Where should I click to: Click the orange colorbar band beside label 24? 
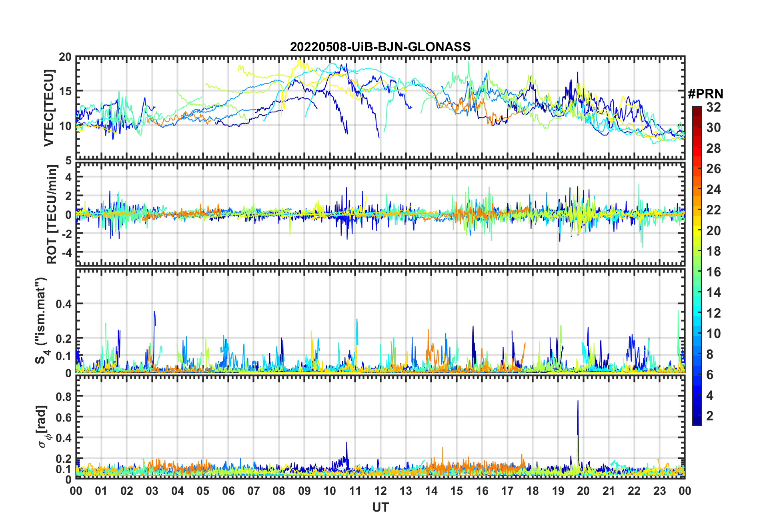pos(697,189)
